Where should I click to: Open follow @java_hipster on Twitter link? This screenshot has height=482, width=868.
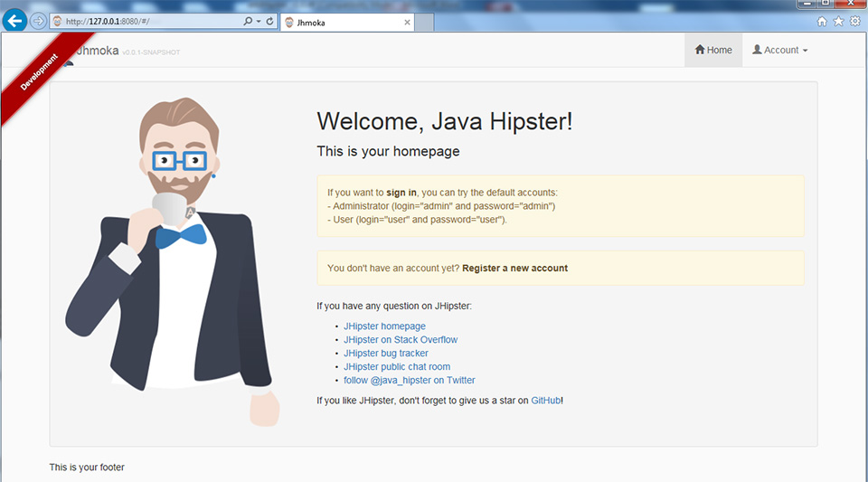click(x=409, y=380)
